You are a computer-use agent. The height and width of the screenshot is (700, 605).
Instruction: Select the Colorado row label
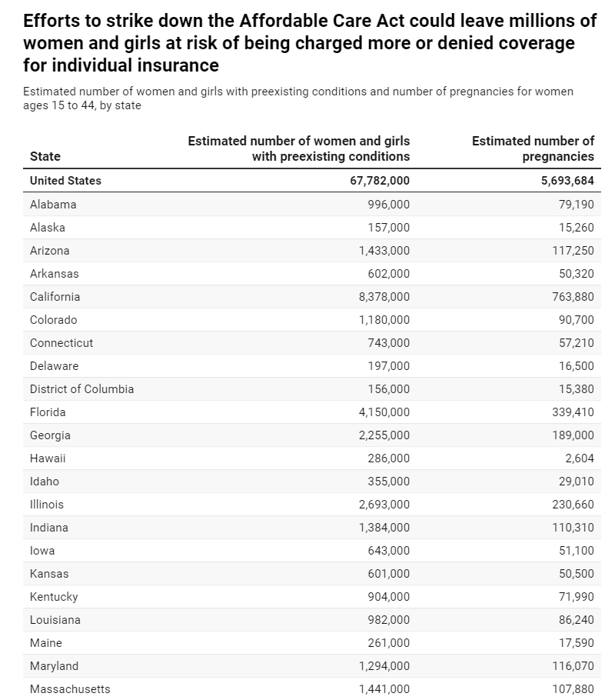[54, 320]
